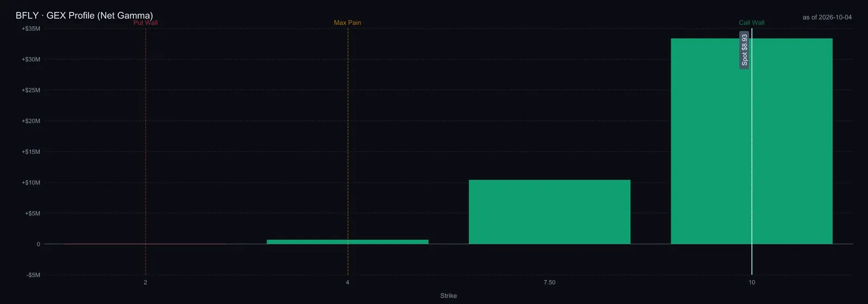Click the Strike axis title
Viewport: 868px width, 304px height.
449,296
